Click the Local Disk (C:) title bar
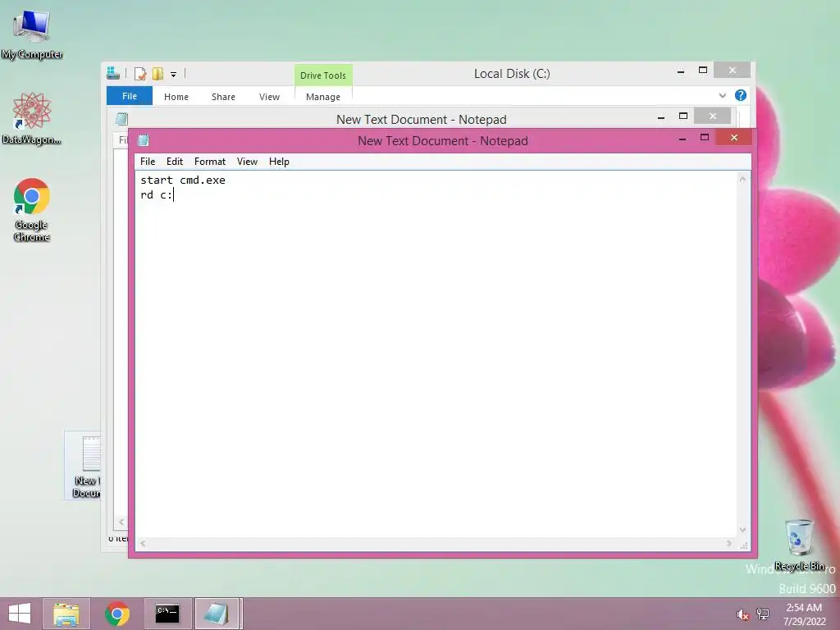The width and height of the screenshot is (840, 630). 512,73
